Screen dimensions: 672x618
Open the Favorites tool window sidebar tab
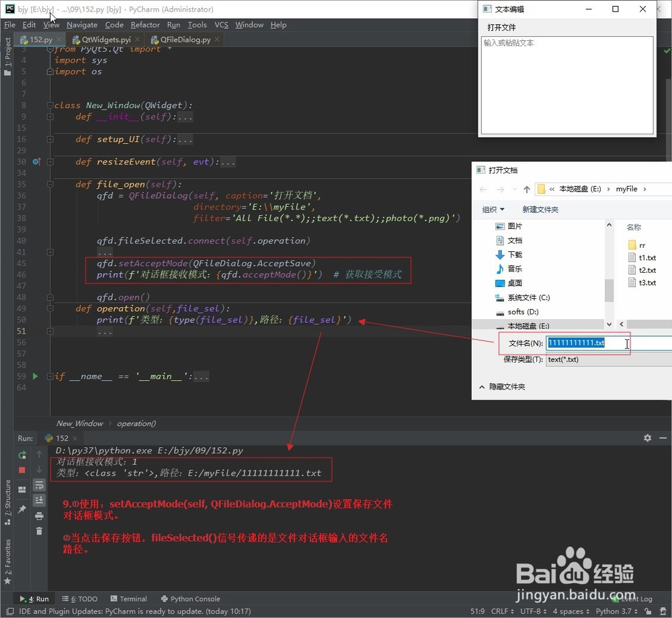tap(7, 562)
